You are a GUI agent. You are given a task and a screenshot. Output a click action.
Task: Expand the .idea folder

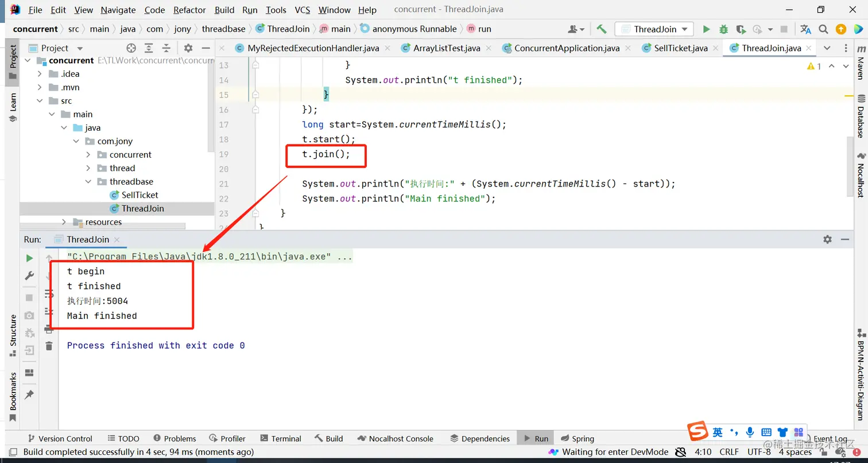40,73
